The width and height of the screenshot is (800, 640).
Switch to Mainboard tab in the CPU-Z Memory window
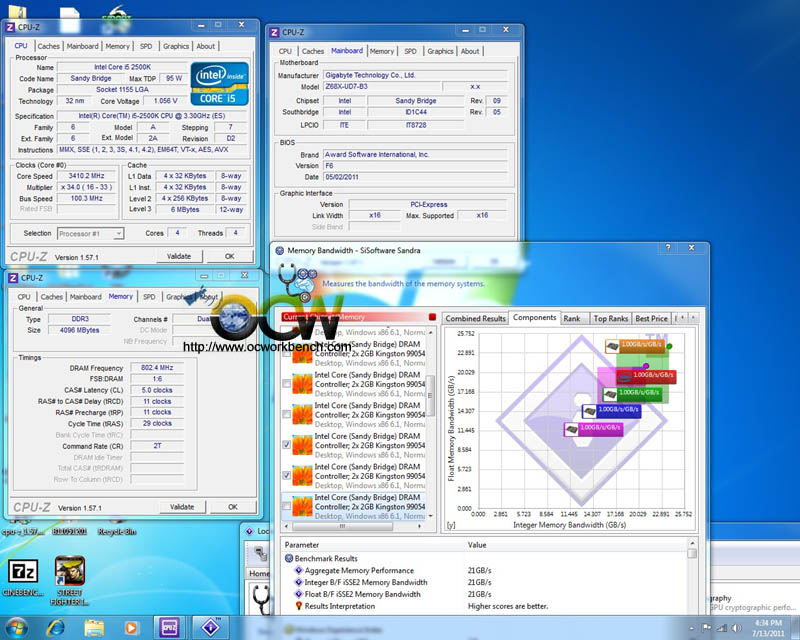86,297
